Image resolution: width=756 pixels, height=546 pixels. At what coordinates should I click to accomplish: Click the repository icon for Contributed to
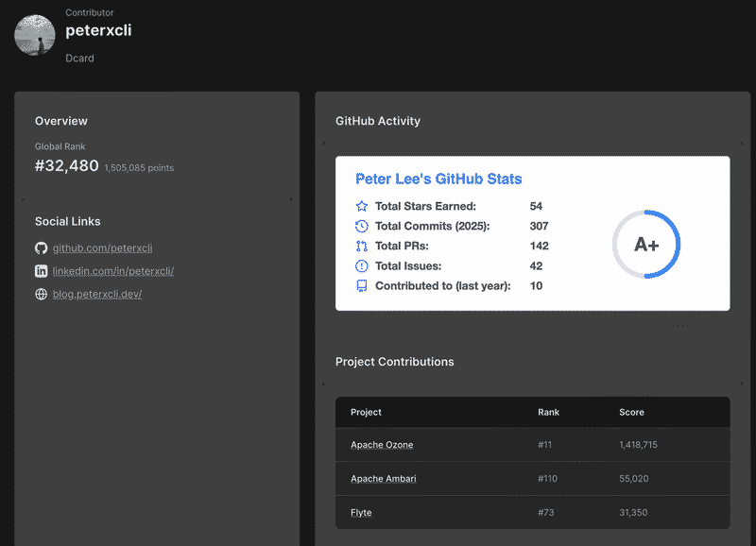point(361,285)
